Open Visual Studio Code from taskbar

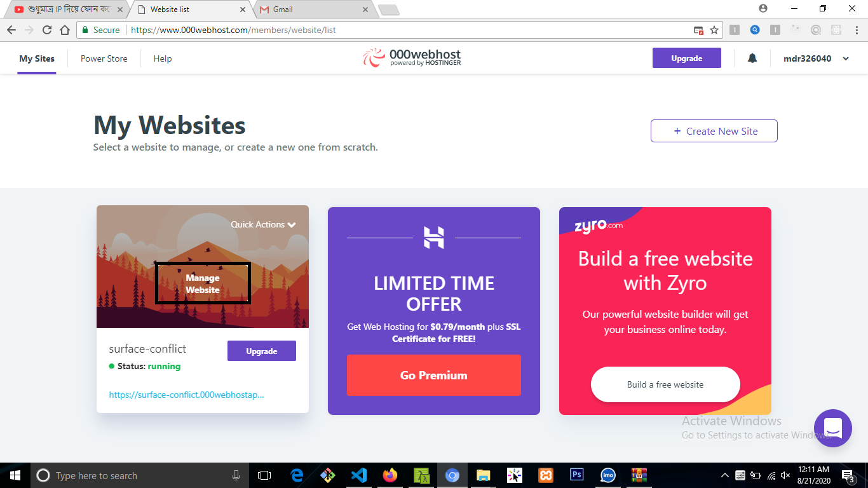click(359, 475)
